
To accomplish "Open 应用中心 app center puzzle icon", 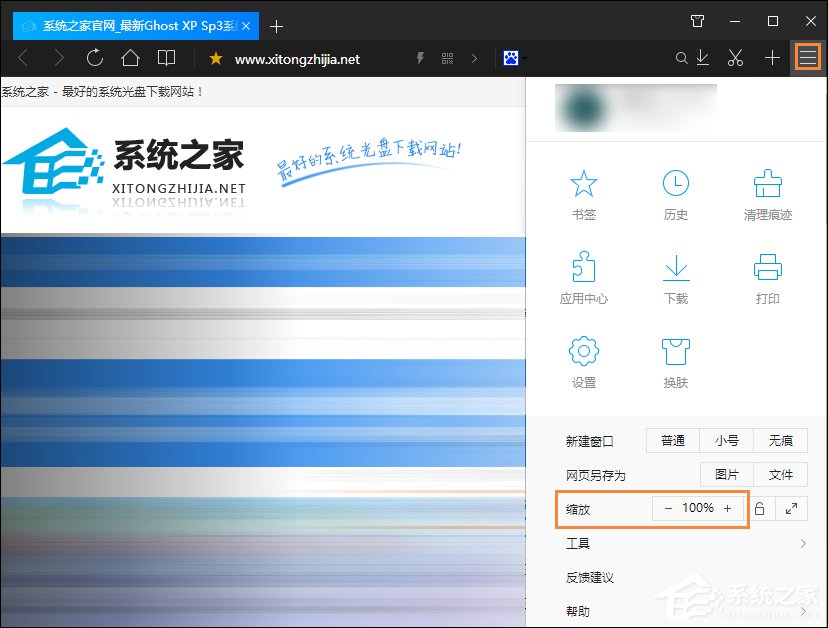I will (583, 278).
